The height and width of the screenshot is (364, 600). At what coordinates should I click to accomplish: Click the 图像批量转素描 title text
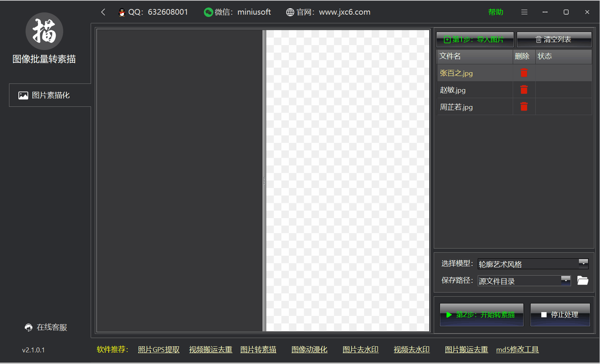point(44,59)
